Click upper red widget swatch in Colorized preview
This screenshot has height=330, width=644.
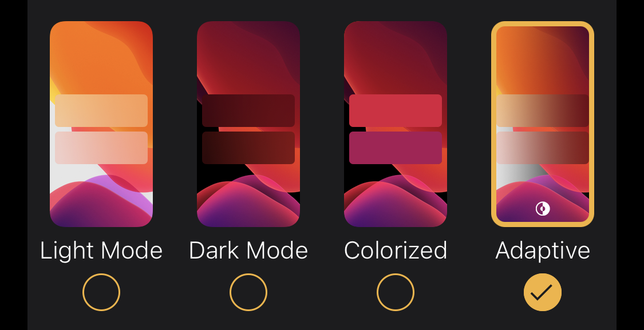tap(396, 111)
